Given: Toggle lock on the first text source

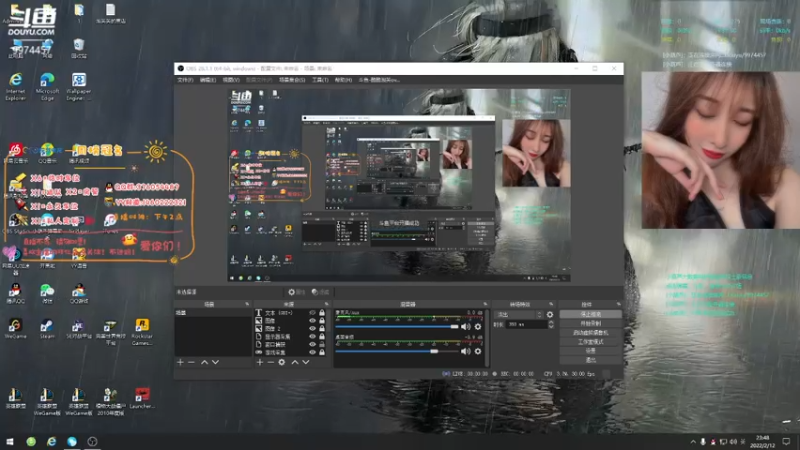Looking at the screenshot, I should point(323,313).
